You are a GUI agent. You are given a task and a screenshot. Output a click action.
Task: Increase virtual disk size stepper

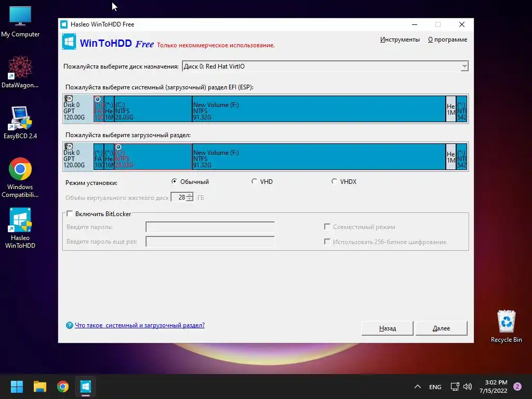190,195
